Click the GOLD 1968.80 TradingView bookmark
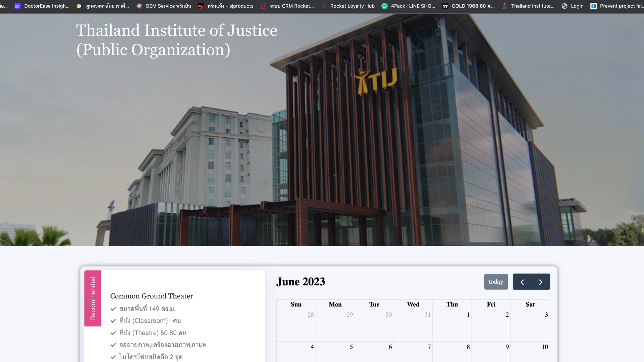Image resolution: width=644 pixels, height=362 pixels. pyautogui.click(x=473, y=6)
